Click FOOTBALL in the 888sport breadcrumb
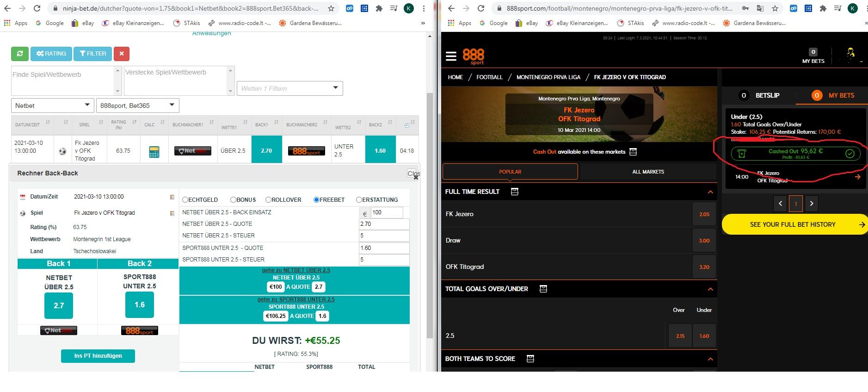Screen dimensions: 868x392 [489, 77]
